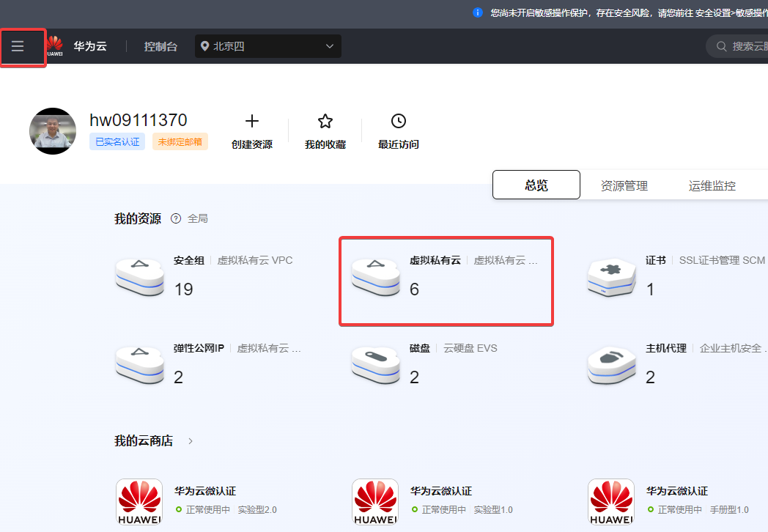768x532 pixels.
Task: Click the 证书 count 1
Action: 650,289
